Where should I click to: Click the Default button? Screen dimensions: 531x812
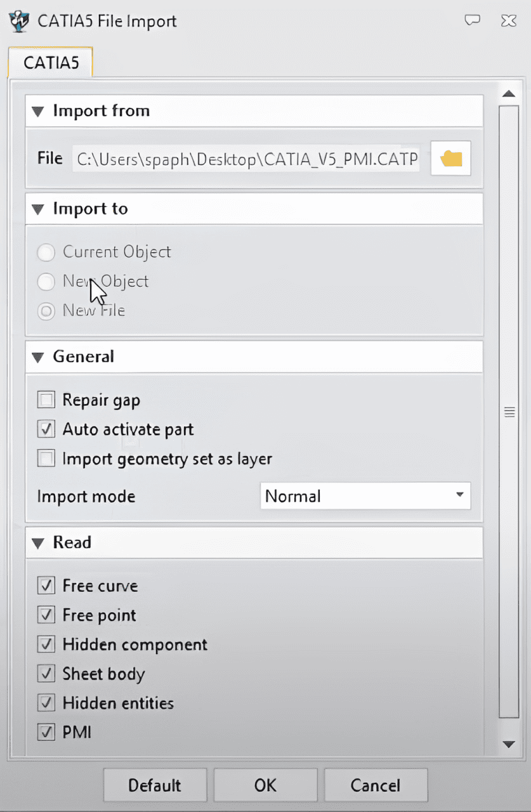pyautogui.click(x=155, y=785)
